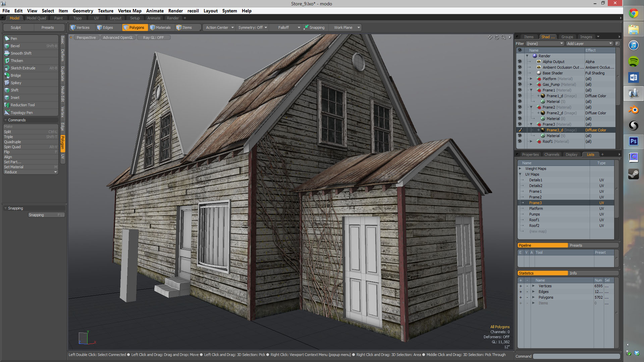Click the Command input field
Viewport: 644px width, 362px height.
click(576, 356)
